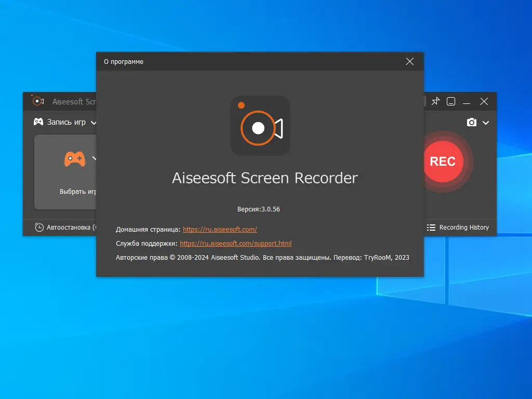Viewport: 532px width, 399px height.
Task: Switch to mini mode with the rounded square icon
Action: [451, 101]
